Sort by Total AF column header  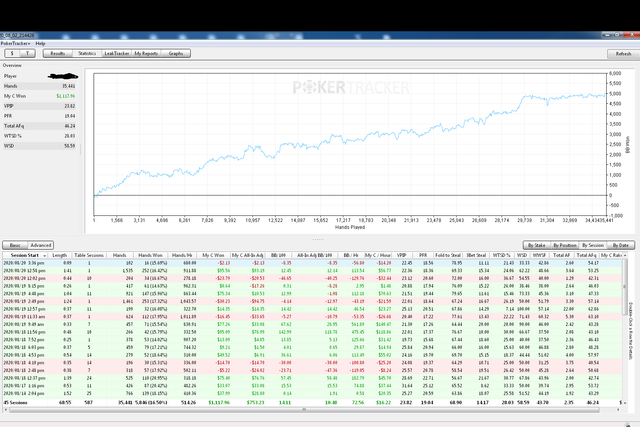tap(562, 255)
